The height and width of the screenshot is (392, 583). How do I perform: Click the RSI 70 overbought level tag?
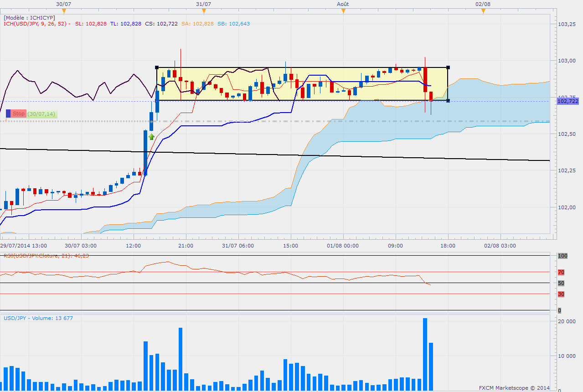click(x=561, y=272)
